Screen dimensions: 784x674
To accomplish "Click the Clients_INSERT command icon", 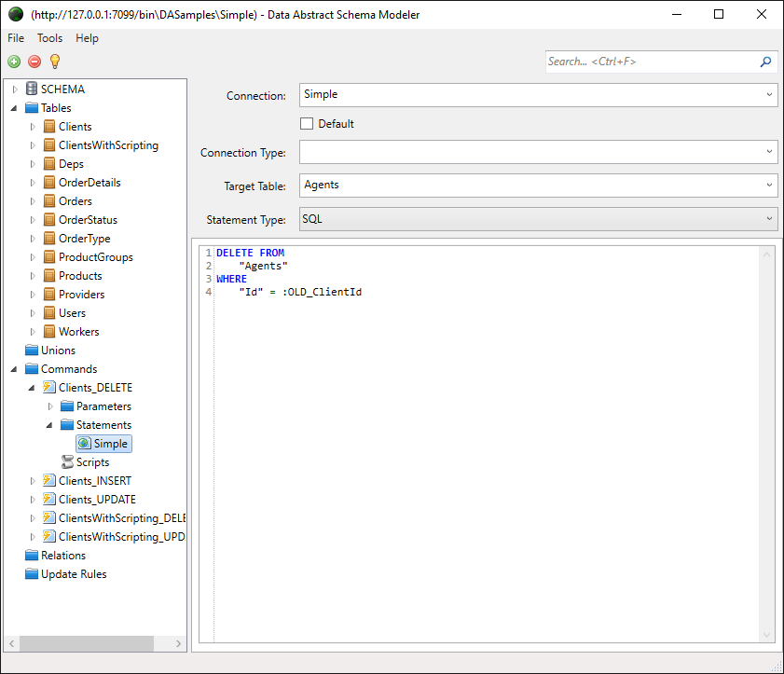I will click(49, 481).
